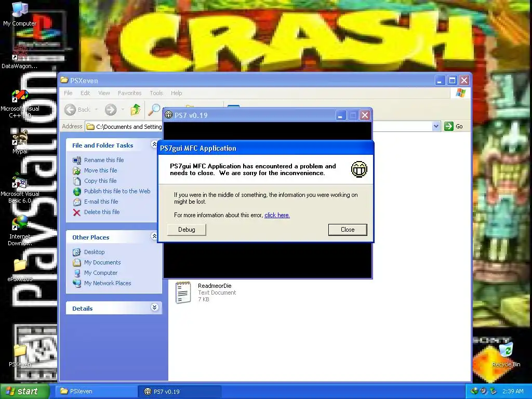Maximize the PSXeven explorer window
532x399 pixels.
tap(452, 81)
